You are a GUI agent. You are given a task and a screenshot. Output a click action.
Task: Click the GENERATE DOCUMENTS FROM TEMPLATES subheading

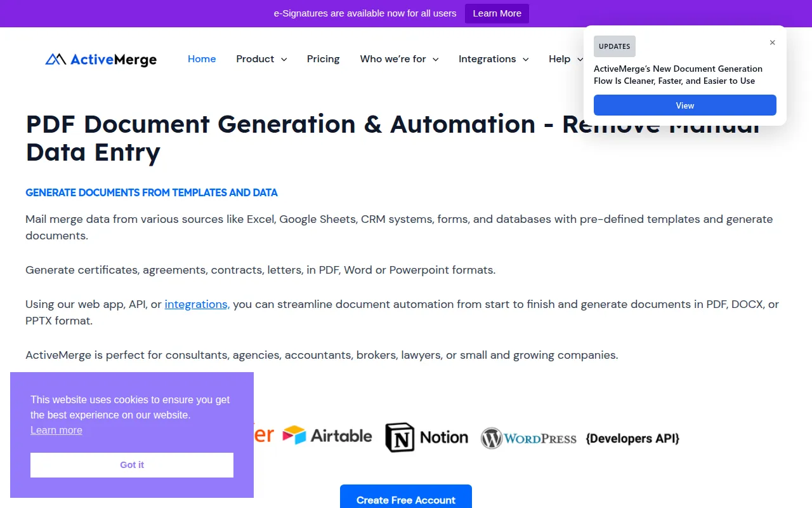click(x=152, y=192)
